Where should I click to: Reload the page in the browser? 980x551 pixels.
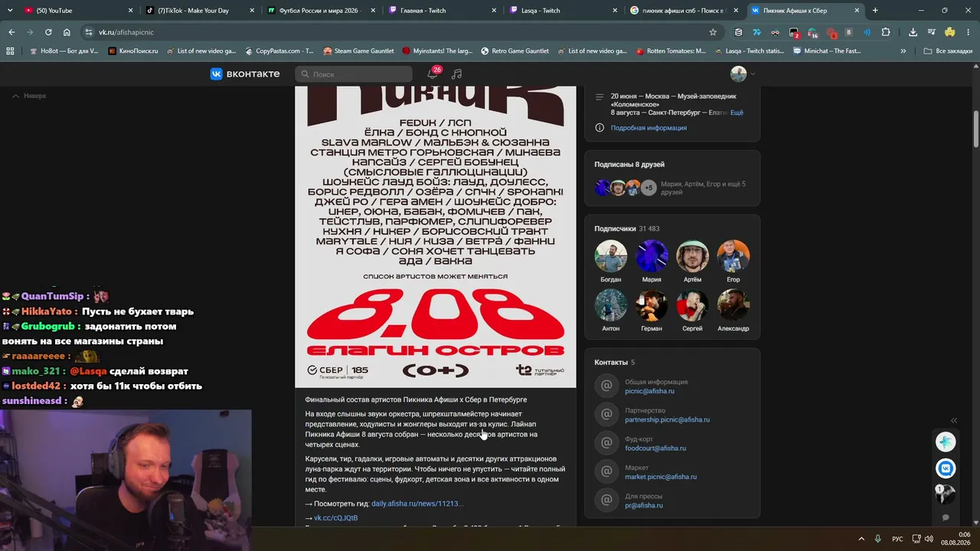coord(48,32)
